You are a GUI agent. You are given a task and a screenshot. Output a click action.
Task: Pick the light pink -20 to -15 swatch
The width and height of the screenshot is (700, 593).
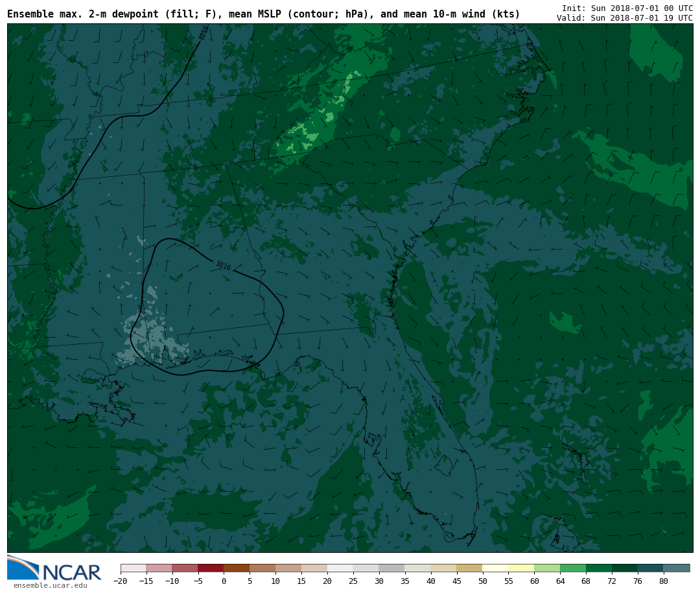coord(133,568)
